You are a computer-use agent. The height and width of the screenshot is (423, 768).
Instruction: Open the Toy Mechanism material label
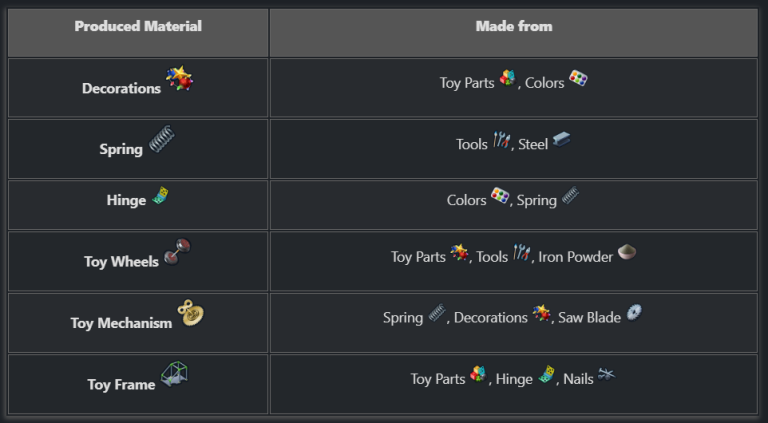(121, 323)
